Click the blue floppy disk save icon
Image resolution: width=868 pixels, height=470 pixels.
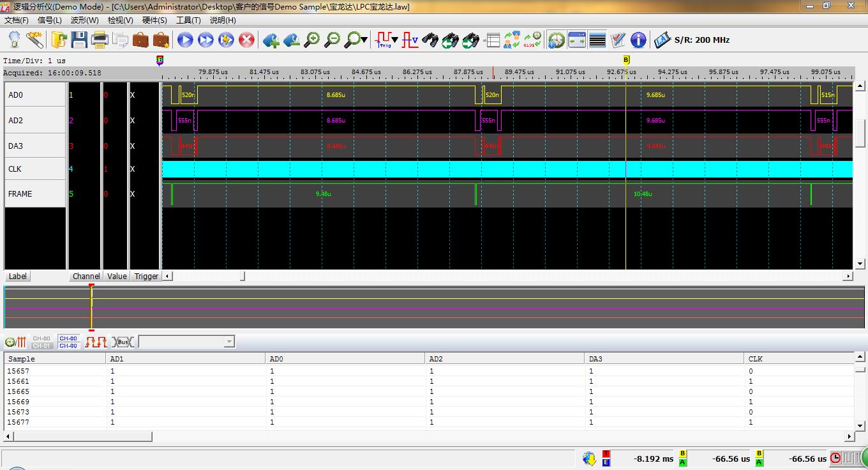[x=79, y=40]
